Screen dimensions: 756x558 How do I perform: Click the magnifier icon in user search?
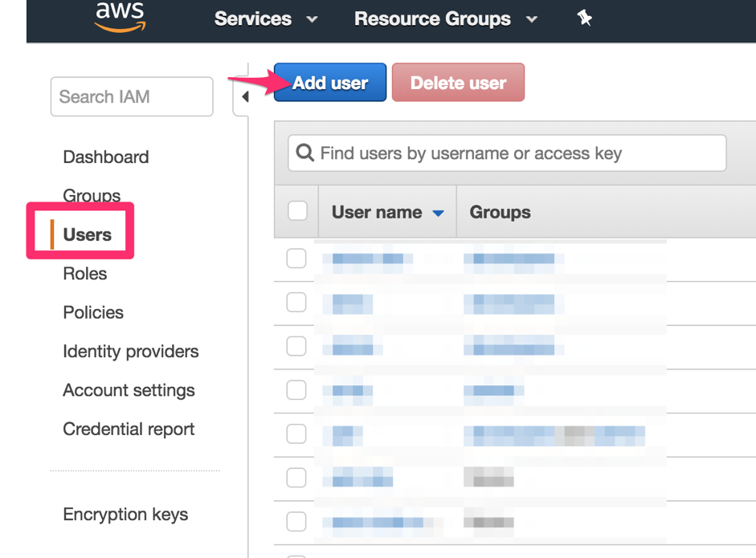click(x=304, y=153)
